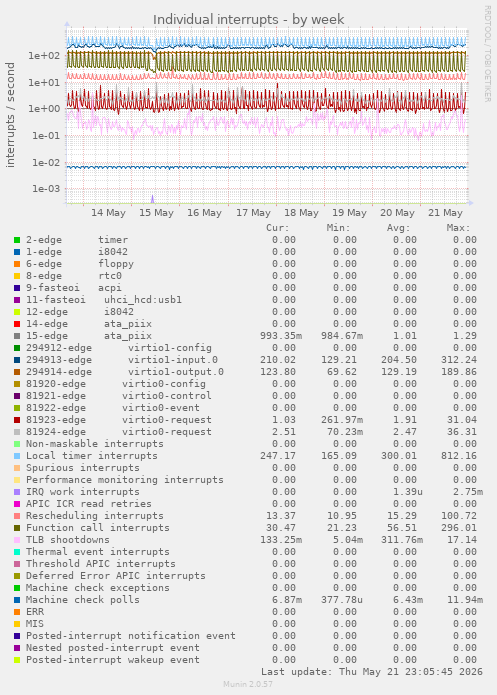Viewport: 497px width, 695px height.
Task: Click the pink TLB shootdowns legend swatch
Action: pyautogui.click(x=17, y=540)
